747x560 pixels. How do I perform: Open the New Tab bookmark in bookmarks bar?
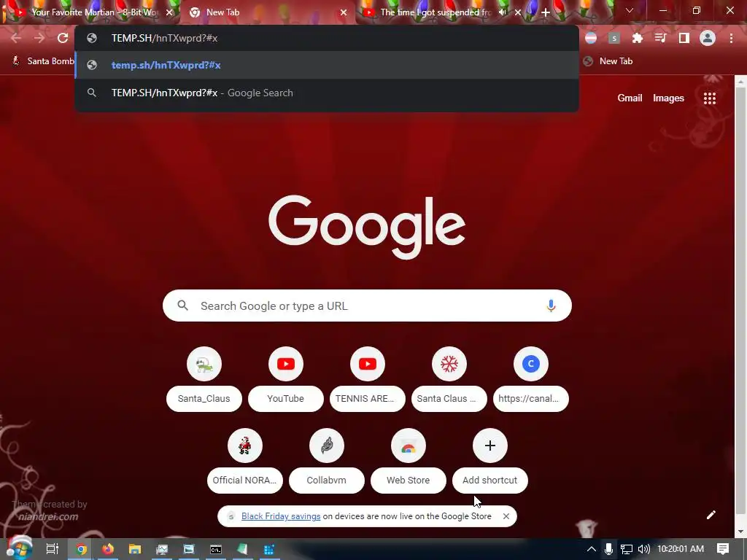point(608,61)
